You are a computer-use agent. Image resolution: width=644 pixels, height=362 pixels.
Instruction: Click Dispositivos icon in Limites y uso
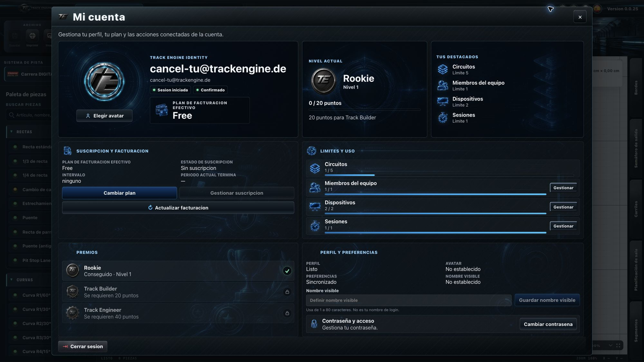click(x=315, y=207)
